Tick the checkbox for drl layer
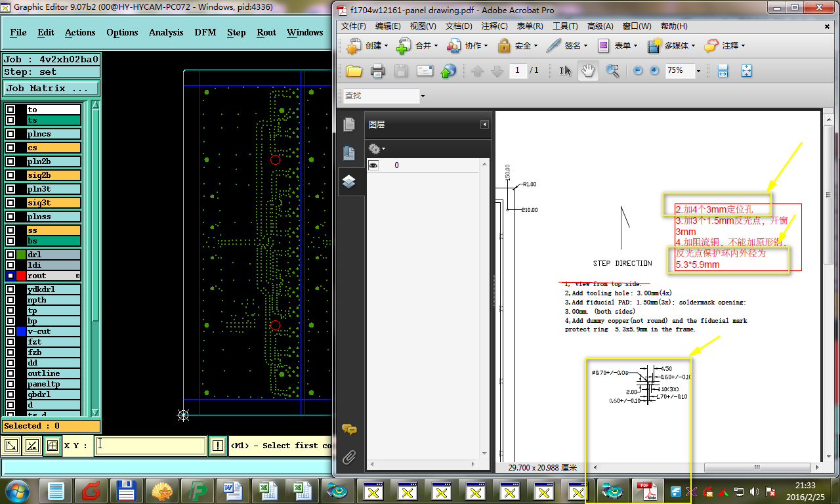 [10, 255]
